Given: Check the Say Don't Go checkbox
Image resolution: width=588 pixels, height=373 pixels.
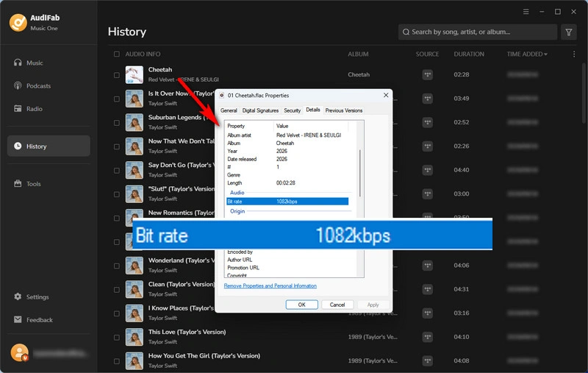Looking at the screenshot, I should [117, 170].
